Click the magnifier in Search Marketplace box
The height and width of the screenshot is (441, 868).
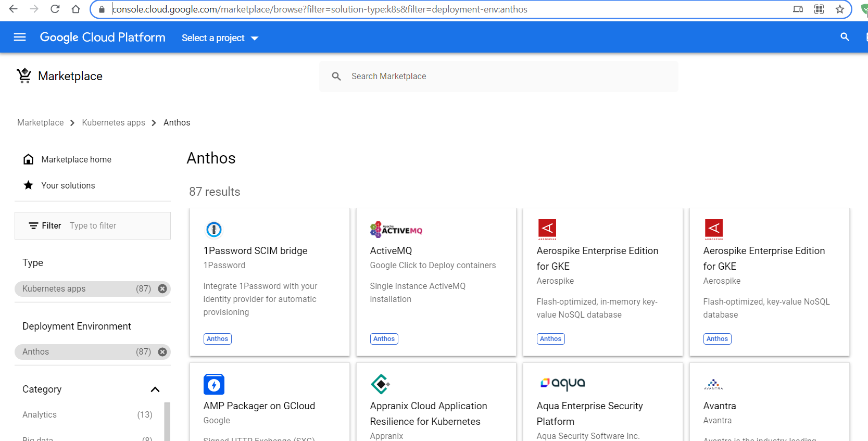pyautogui.click(x=336, y=77)
